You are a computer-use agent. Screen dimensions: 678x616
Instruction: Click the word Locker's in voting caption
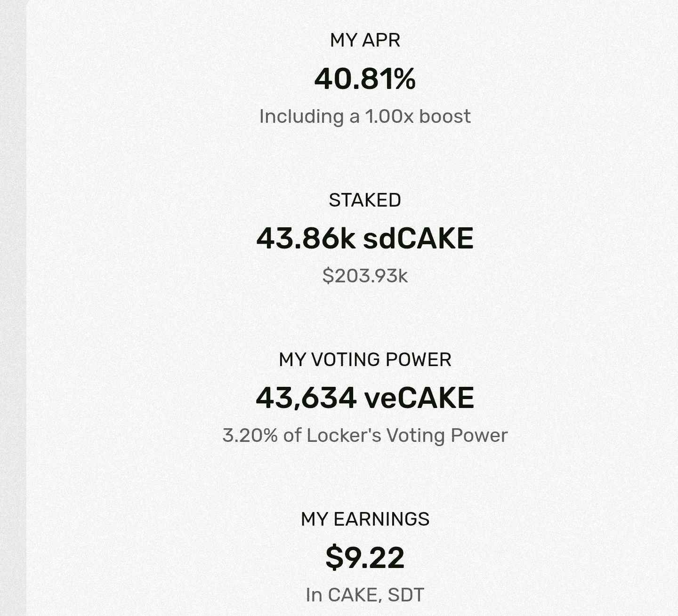click(x=344, y=435)
